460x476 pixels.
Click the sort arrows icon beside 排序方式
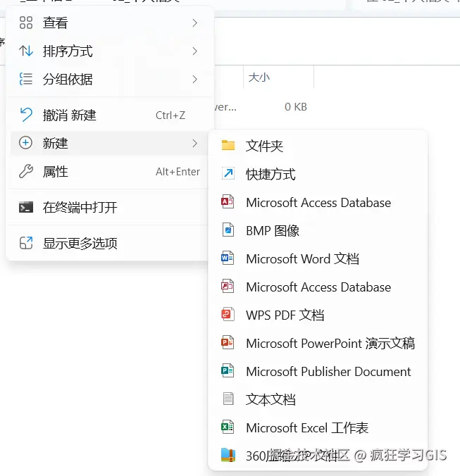tap(26, 51)
